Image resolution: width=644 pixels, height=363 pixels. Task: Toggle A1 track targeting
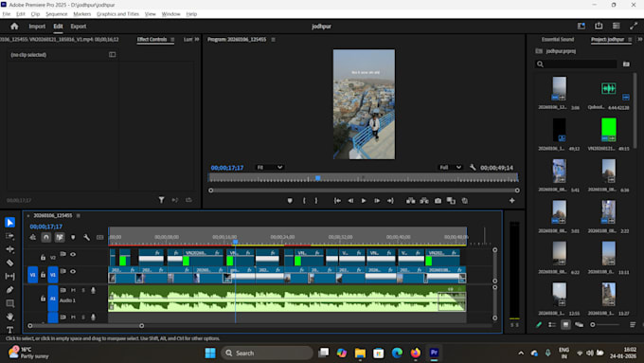53,299
